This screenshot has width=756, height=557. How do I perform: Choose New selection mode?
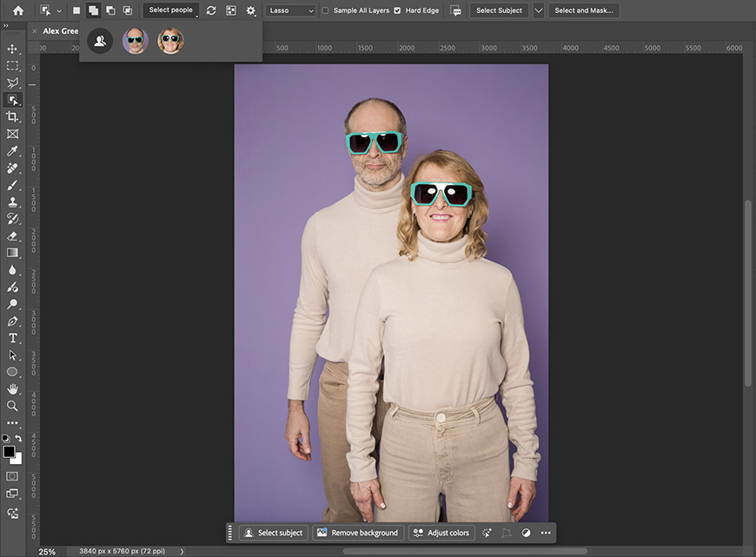[76, 10]
